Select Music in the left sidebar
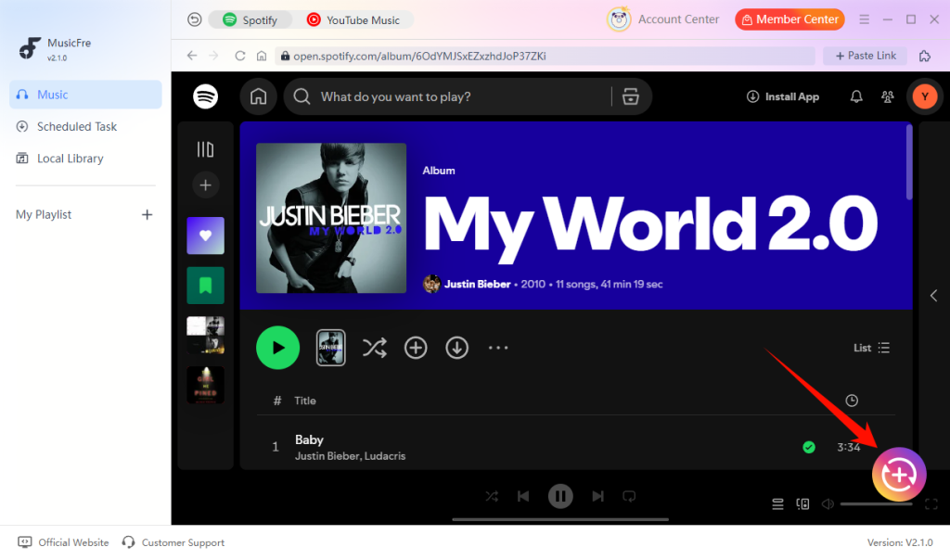The width and height of the screenshot is (950, 560). (x=85, y=95)
